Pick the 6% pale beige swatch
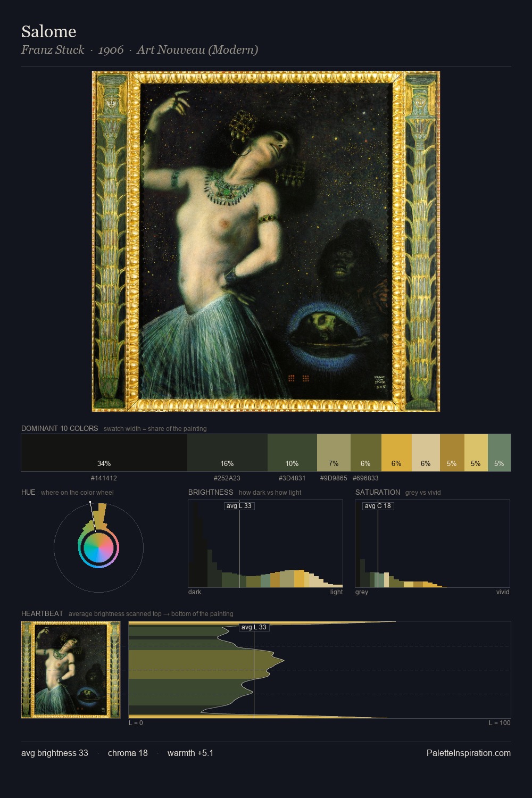Viewport: 532px width, 798px height. [x=426, y=453]
